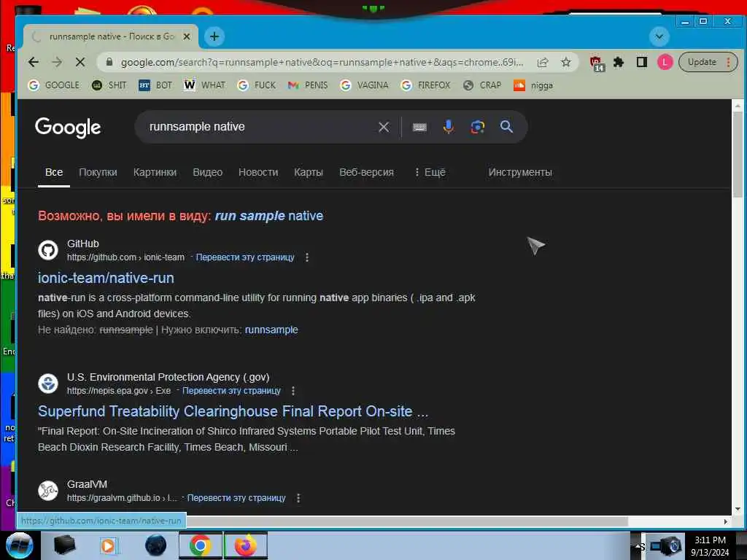747x560 pixels.
Task: Bookmark this page with the star icon
Action: [566, 62]
